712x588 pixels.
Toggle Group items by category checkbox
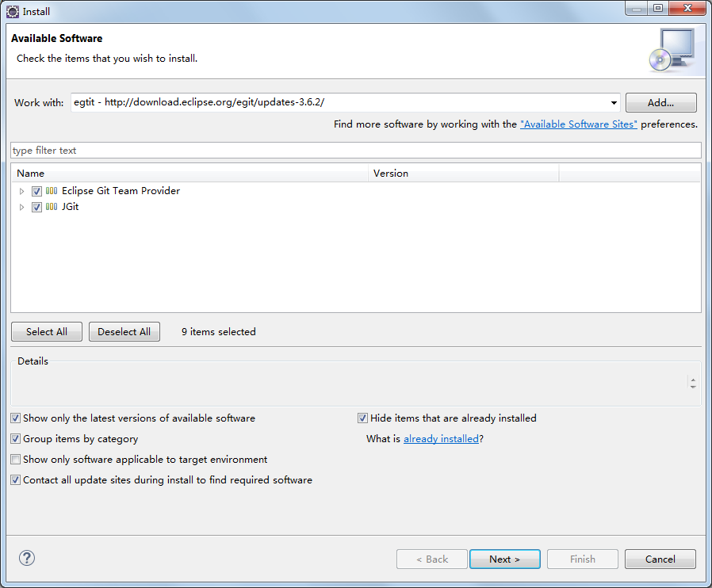(15, 439)
